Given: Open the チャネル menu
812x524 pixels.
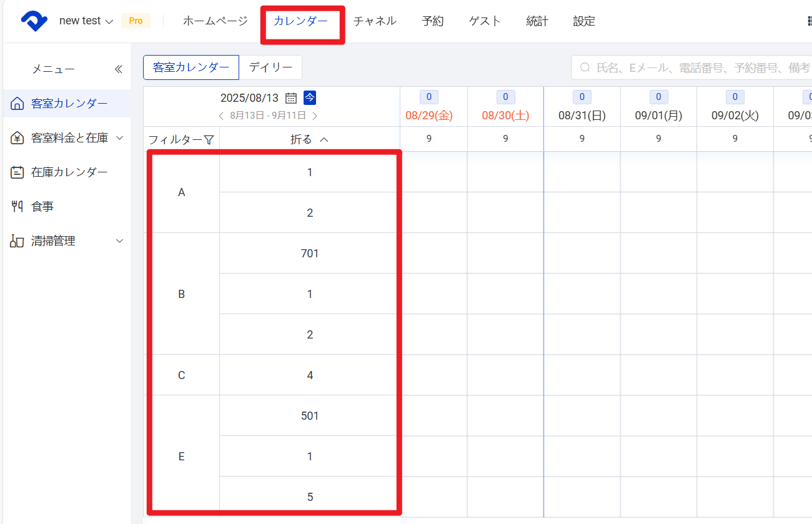Looking at the screenshot, I should (x=375, y=21).
